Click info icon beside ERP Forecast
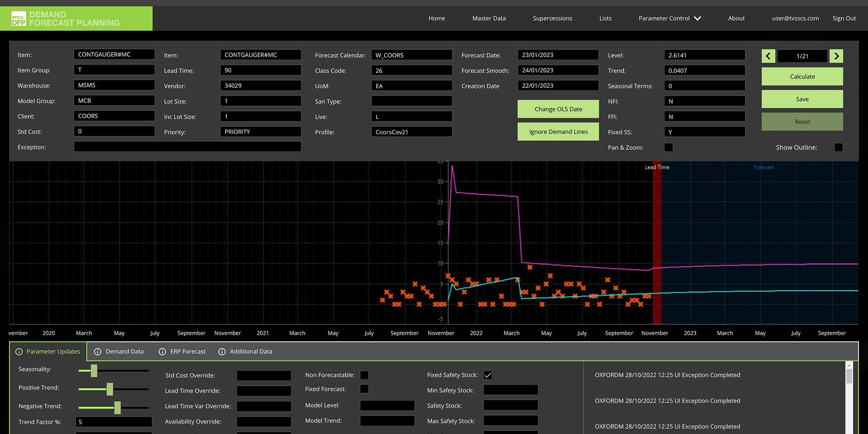This screenshot has width=868, height=434. [x=162, y=352]
